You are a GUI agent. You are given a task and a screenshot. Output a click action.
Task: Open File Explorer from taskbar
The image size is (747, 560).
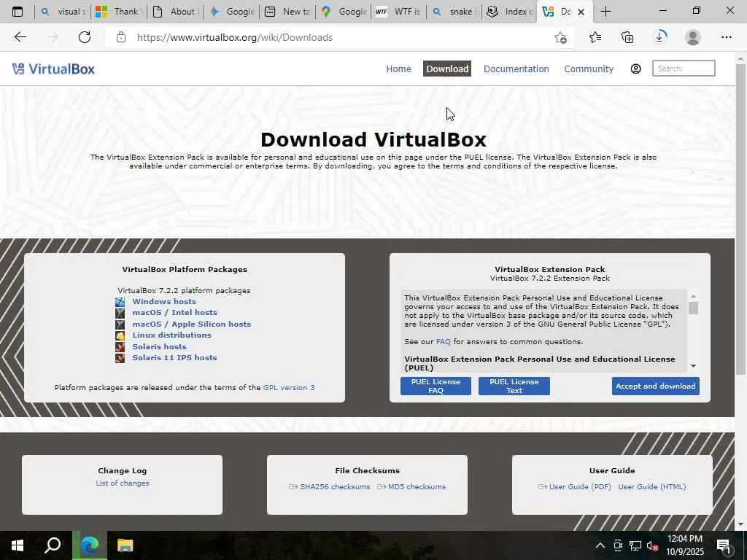(x=125, y=545)
